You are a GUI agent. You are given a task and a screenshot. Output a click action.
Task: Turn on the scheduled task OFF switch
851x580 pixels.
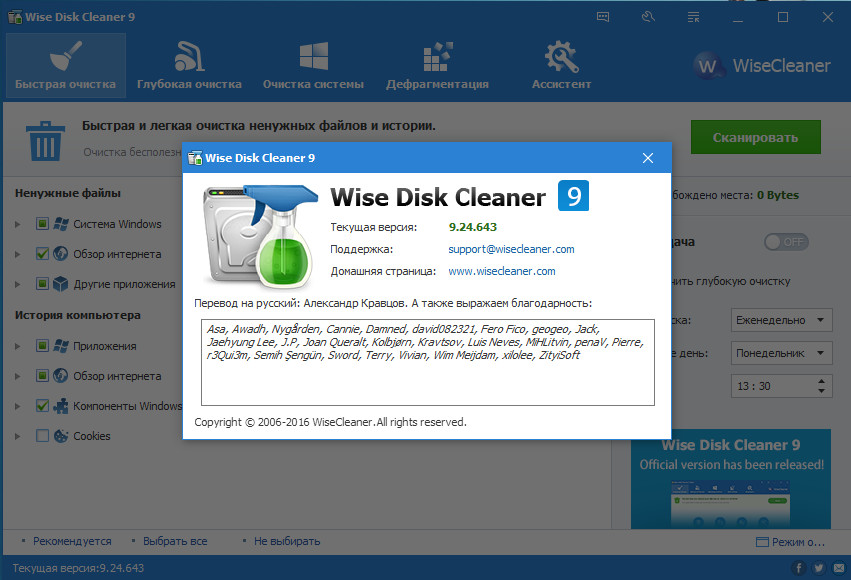coord(785,242)
